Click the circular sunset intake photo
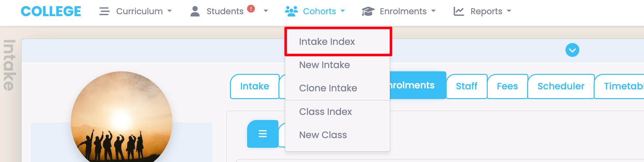The image size is (644, 162). click(x=121, y=119)
